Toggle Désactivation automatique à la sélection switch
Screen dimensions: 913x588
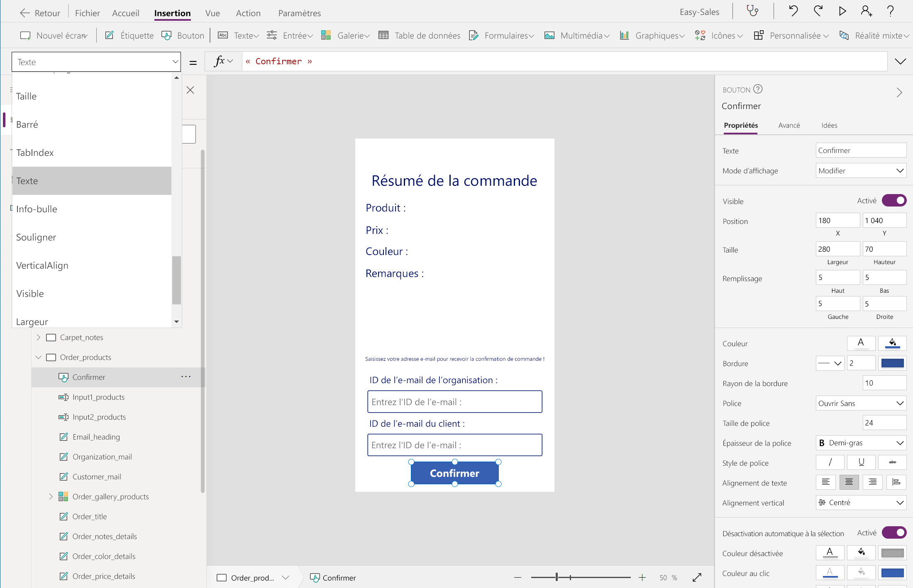894,532
